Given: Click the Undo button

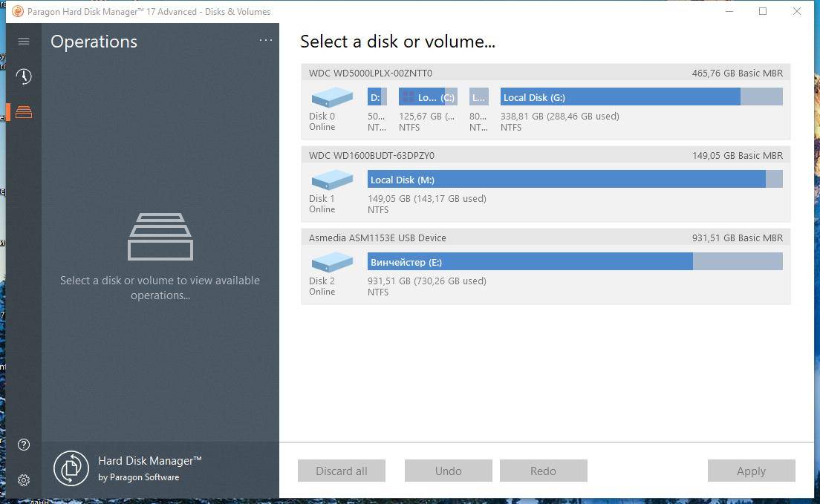Looking at the screenshot, I should tap(448, 471).
